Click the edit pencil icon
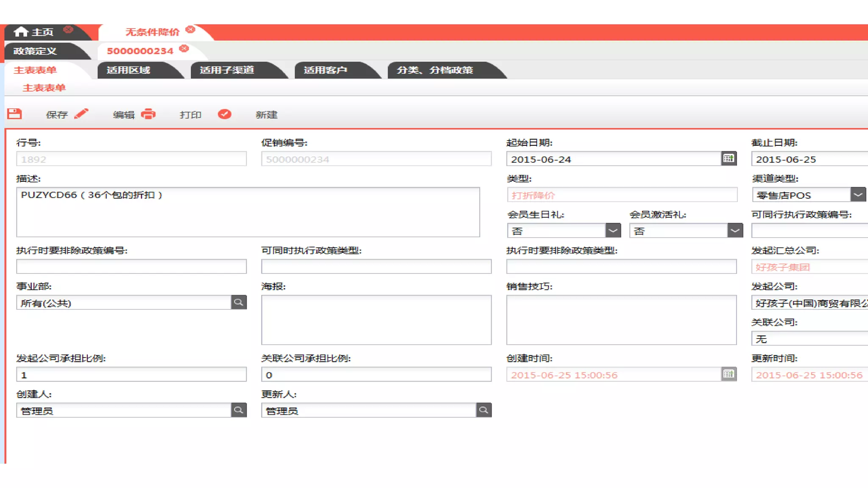The width and height of the screenshot is (868, 488). coord(81,114)
